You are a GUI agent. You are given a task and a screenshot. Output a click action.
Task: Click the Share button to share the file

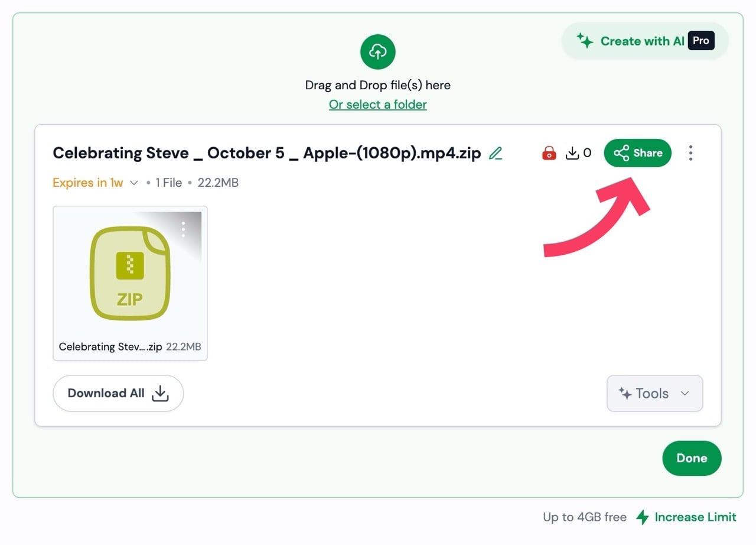637,153
